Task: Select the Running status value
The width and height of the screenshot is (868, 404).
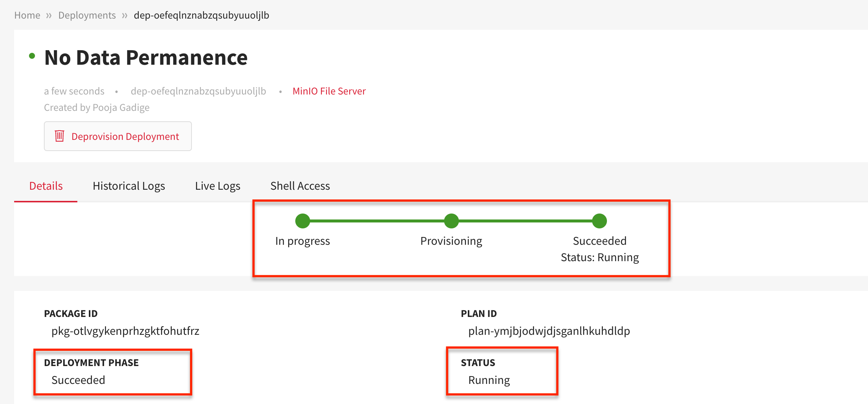Action: pos(489,380)
